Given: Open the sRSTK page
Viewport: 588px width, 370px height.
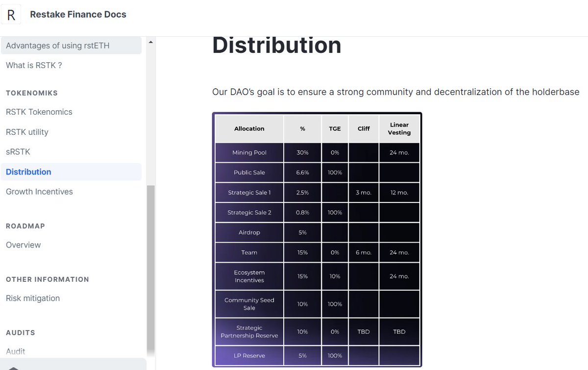Looking at the screenshot, I should pyautogui.click(x=18, y=151).
